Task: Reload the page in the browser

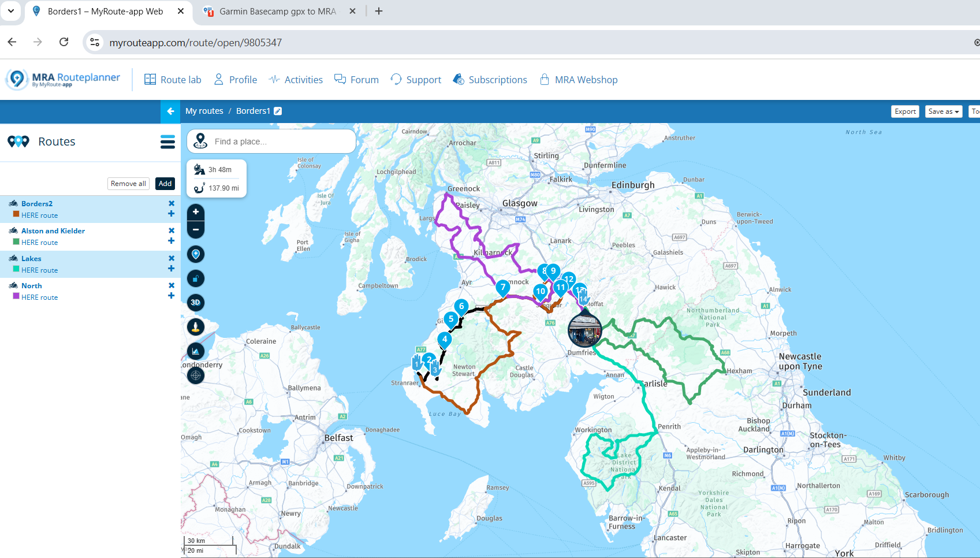Action: 64,42
